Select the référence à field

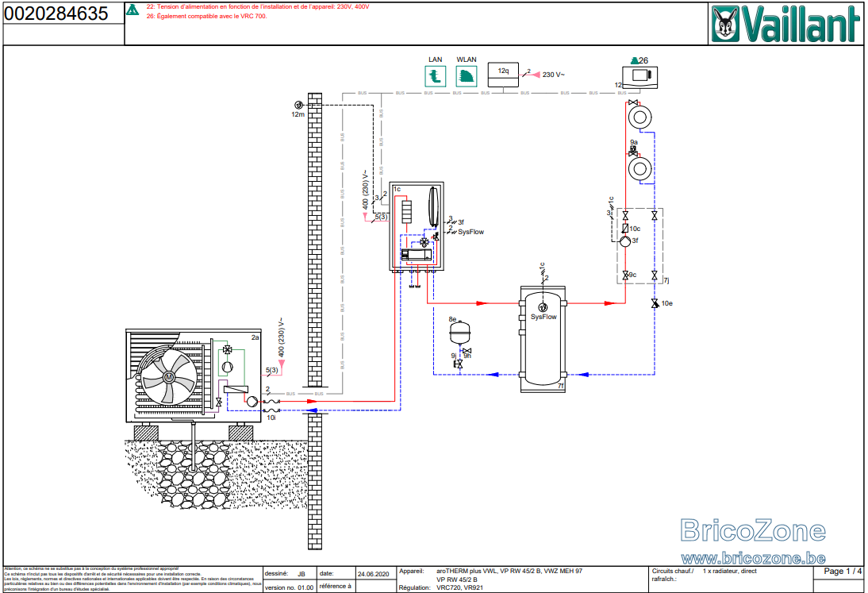335,587
